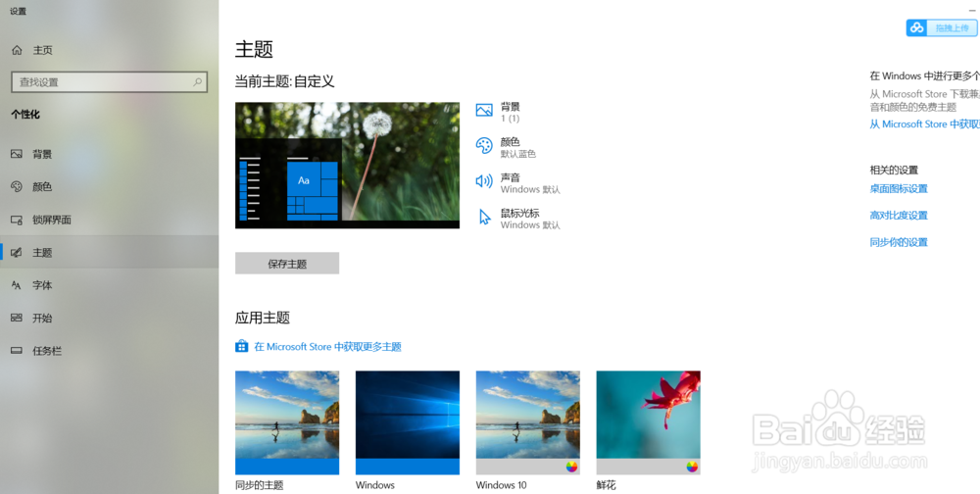Click the current theme preview image

(x=347, y=165)
